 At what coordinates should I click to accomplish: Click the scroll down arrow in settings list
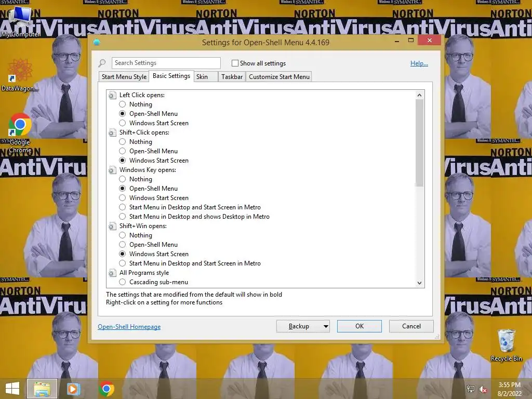(419, 283)
